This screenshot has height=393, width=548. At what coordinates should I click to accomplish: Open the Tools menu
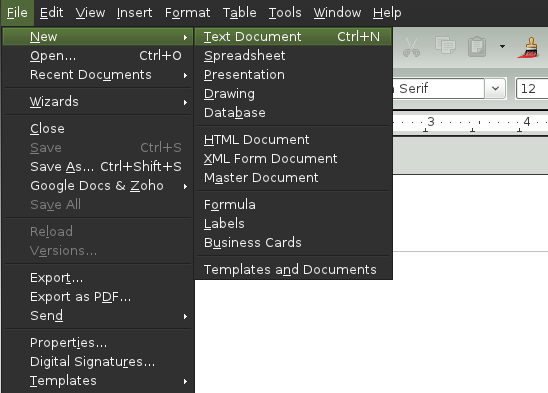coord(285,13)
